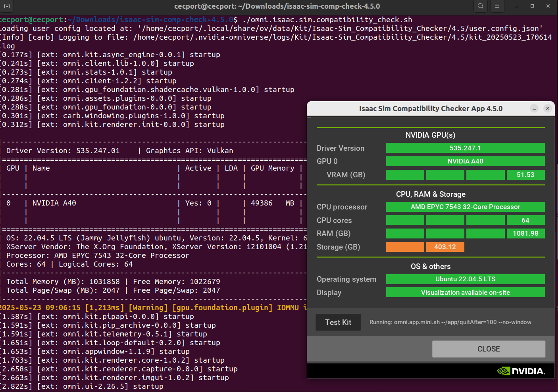Click the RAM value 1081.98
The image size is (558, 392).
click(x=525, y=233)
